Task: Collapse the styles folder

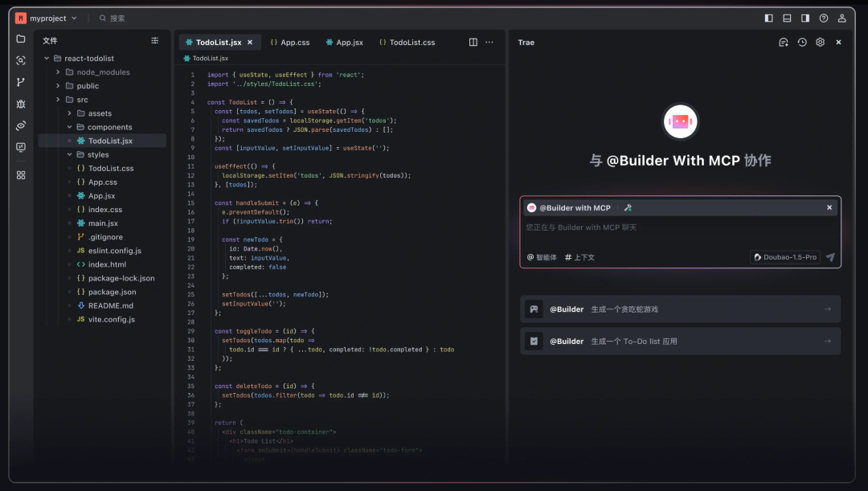Action: click(69, 154)
